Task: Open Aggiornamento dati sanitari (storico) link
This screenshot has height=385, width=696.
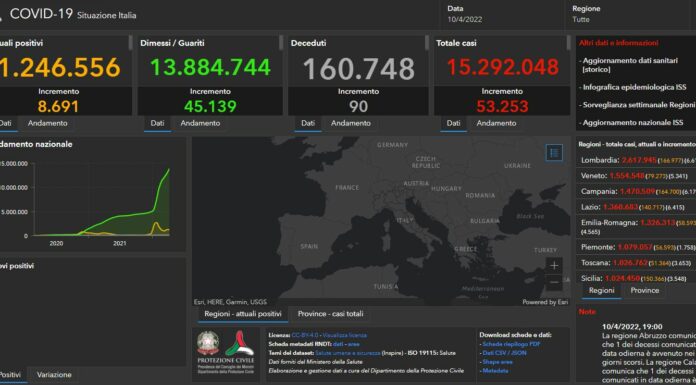Action: pyautogui.click(x=629, y=65)
